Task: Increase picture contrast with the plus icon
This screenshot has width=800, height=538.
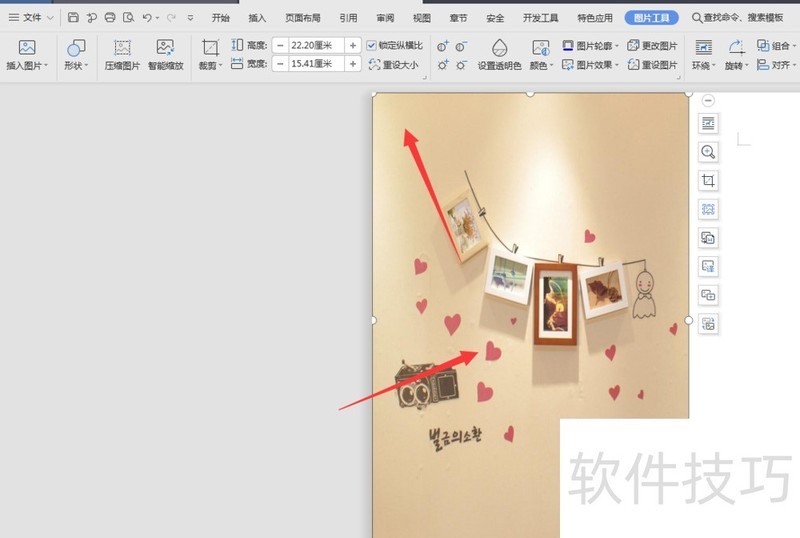Action: 443,47
